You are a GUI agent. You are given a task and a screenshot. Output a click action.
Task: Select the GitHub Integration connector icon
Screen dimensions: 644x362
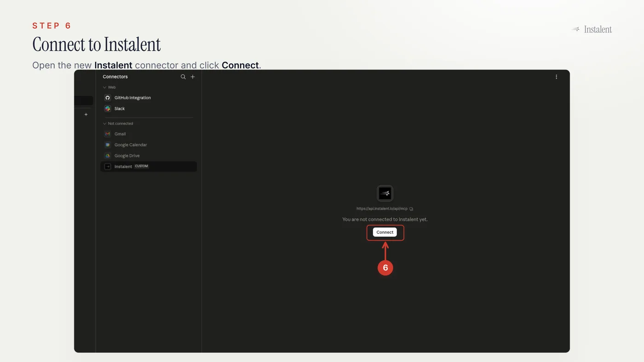[108, 98]
